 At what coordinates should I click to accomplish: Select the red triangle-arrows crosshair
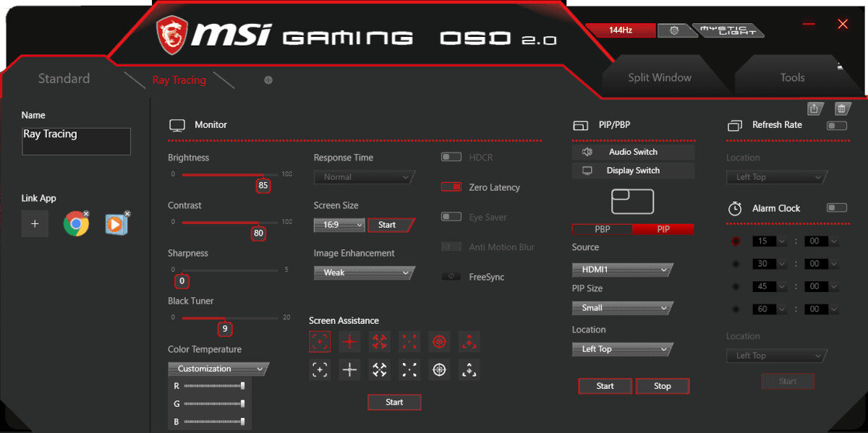tap(469, 341)
